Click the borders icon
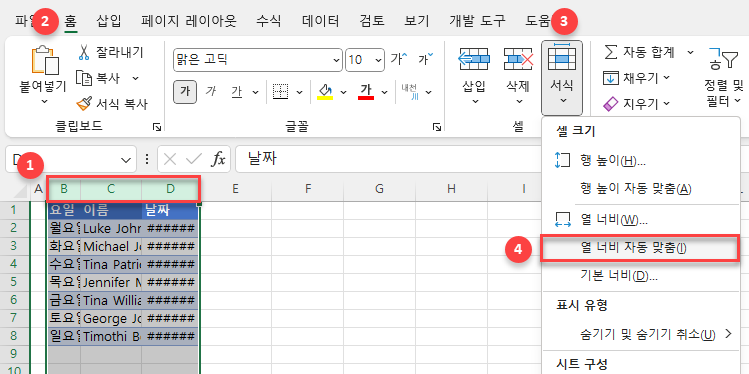This screenshot has width=749, height=374. click(x=281, y=92)
